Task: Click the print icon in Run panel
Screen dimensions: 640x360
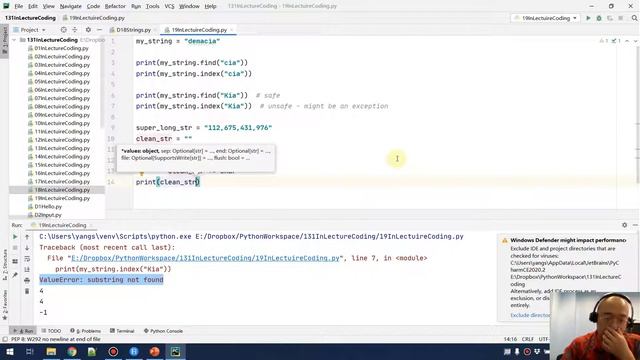Action: point(27,280)
